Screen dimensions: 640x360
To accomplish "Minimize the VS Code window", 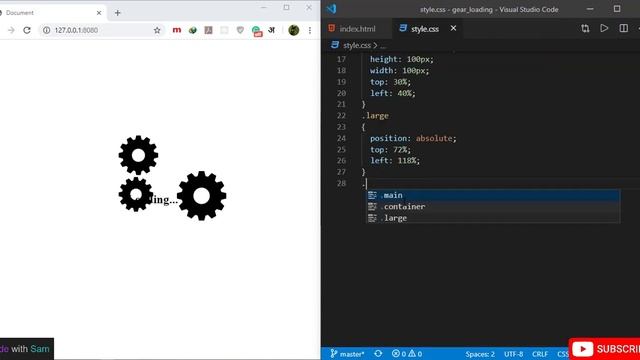I will click(590, 9).
